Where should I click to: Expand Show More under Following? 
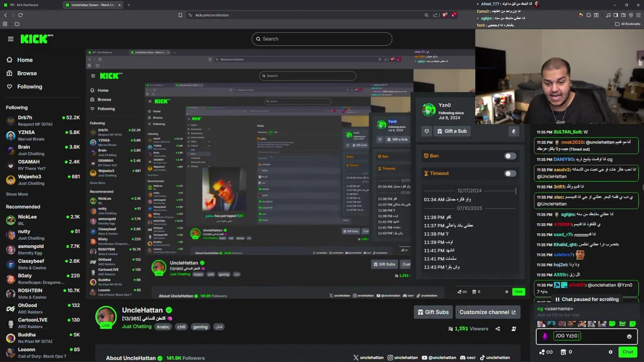pos(17,194)
